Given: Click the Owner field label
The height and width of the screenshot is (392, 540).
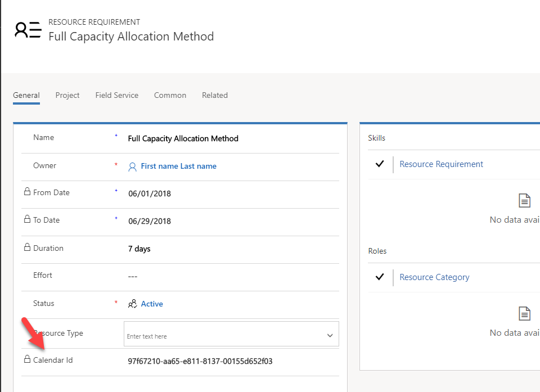Looking at the screenshot, I should tap(45, 166).
